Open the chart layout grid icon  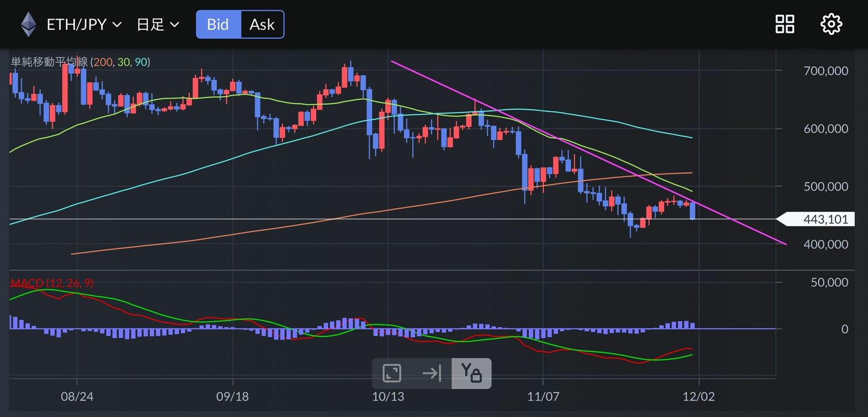(x=785, y=24)
